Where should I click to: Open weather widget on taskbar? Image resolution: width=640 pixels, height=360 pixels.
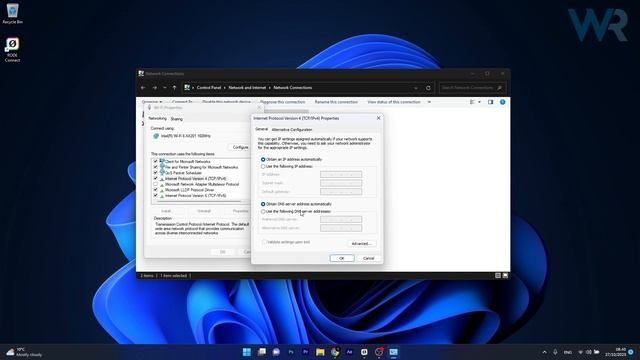[x=24, y=352]
